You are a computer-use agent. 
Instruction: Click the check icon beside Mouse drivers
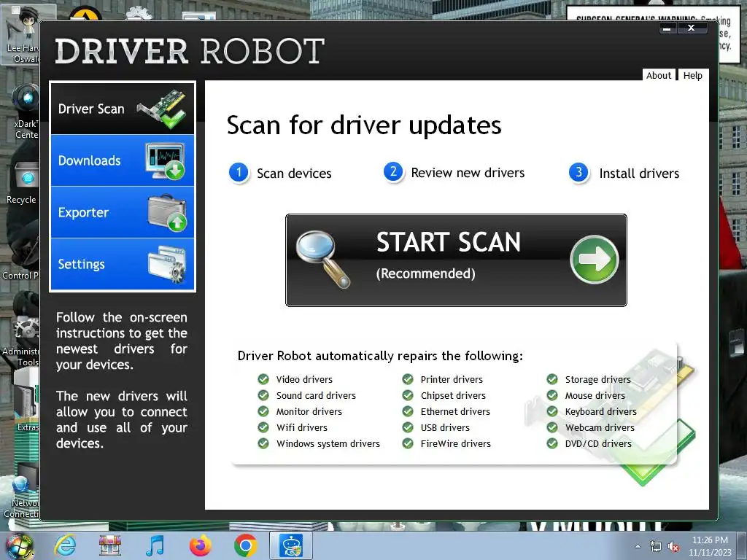point(552,395)
